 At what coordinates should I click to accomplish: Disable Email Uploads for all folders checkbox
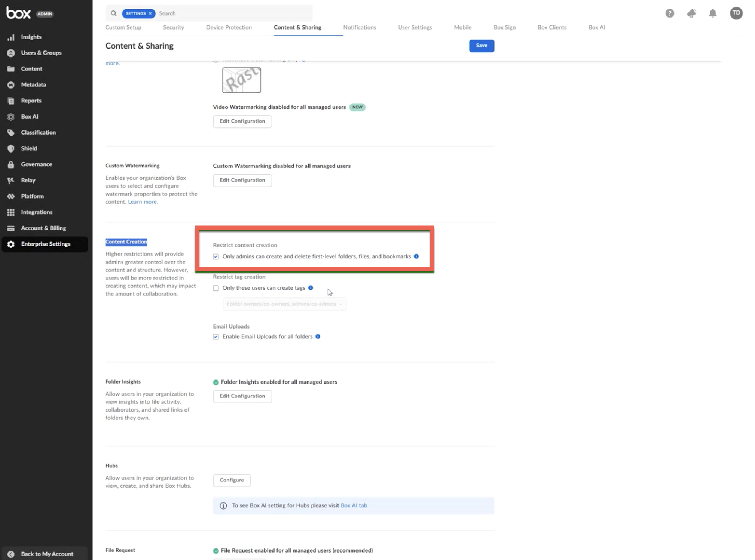[216, 337]
